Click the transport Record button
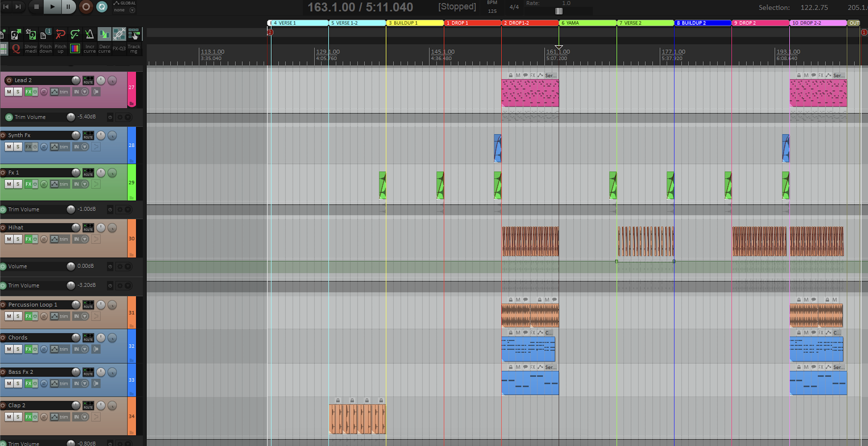The width and height of the screenshot is (868, 446). pyautogui.click(x=86, y=7)
